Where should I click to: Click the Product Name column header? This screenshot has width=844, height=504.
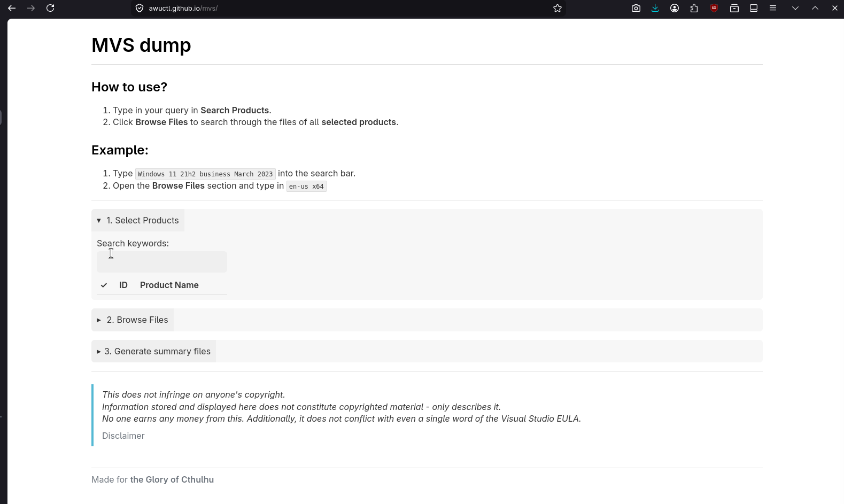169,285
